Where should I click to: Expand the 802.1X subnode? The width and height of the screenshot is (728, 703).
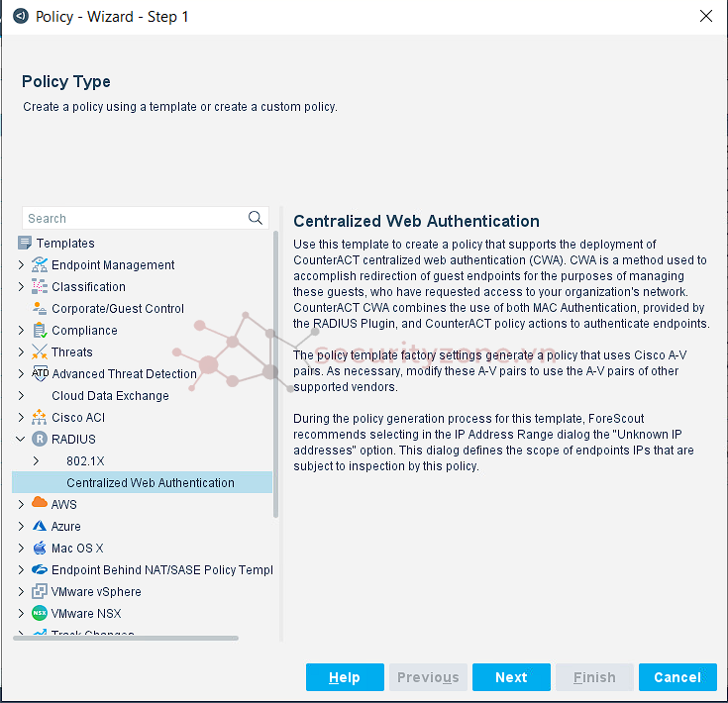[36, 460]
